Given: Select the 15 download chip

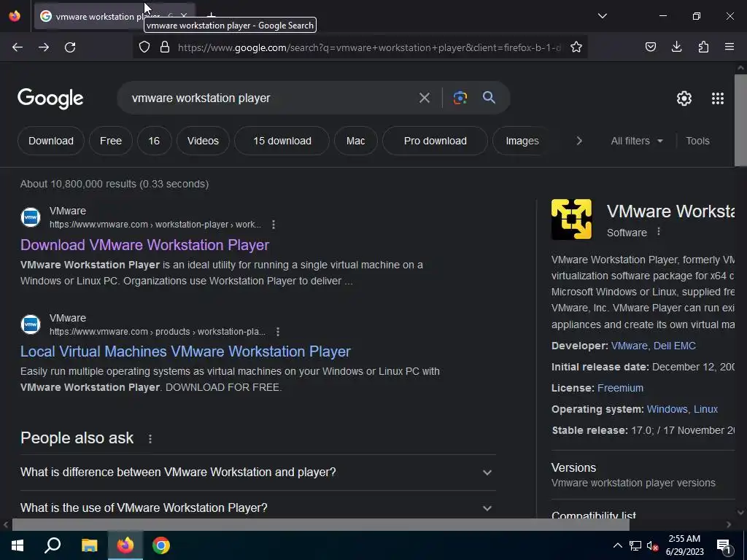Looking at the screenshot, I should [282, 141].
